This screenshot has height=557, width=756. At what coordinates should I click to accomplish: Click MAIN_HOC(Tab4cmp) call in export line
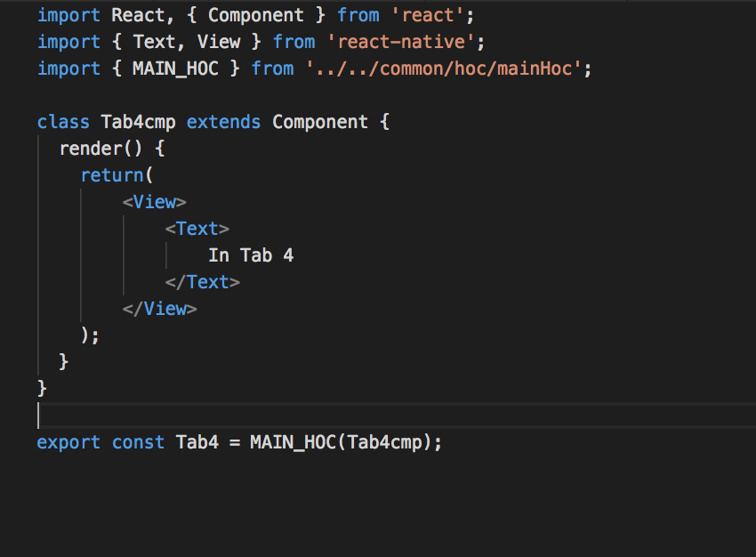click(341, 443)
